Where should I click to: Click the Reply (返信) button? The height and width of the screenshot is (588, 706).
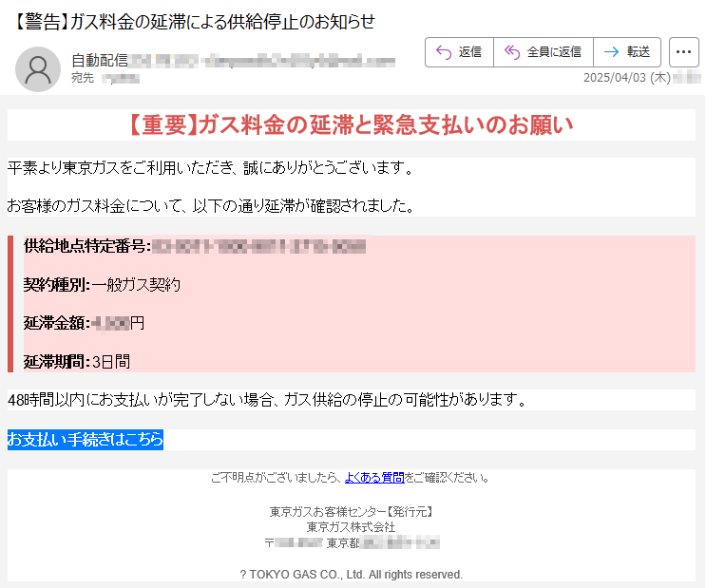point(459,52)
